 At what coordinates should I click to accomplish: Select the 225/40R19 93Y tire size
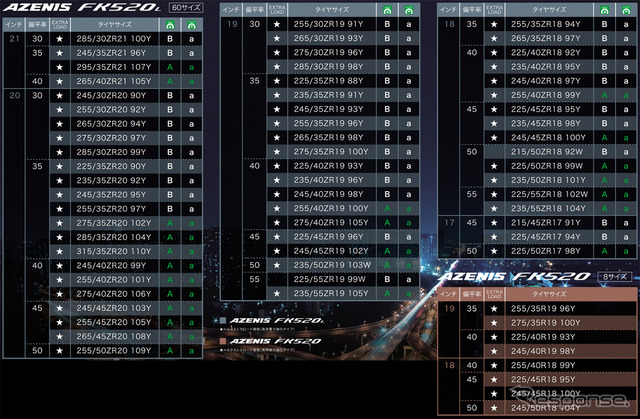coord(543,337)
